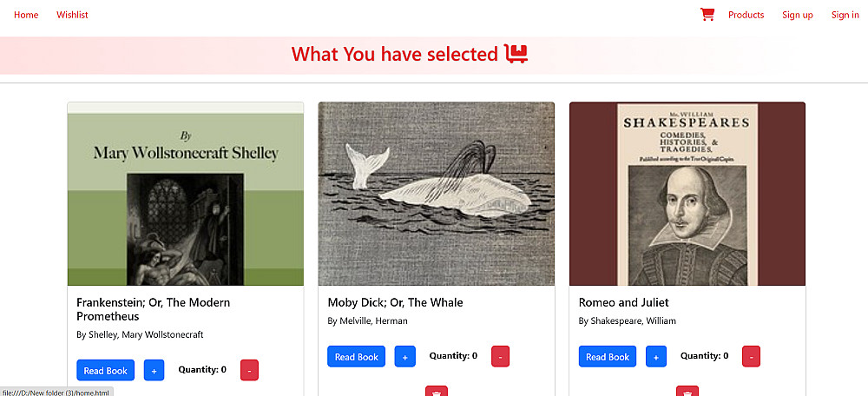Increase Moby Dick quantity with plus button
Image resolution: width=868 pixels, height=396 pixels.
point(405,356)
